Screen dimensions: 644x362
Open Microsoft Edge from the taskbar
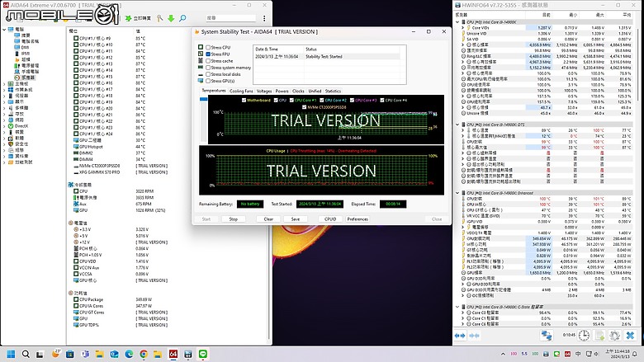[x=129, y=354]
